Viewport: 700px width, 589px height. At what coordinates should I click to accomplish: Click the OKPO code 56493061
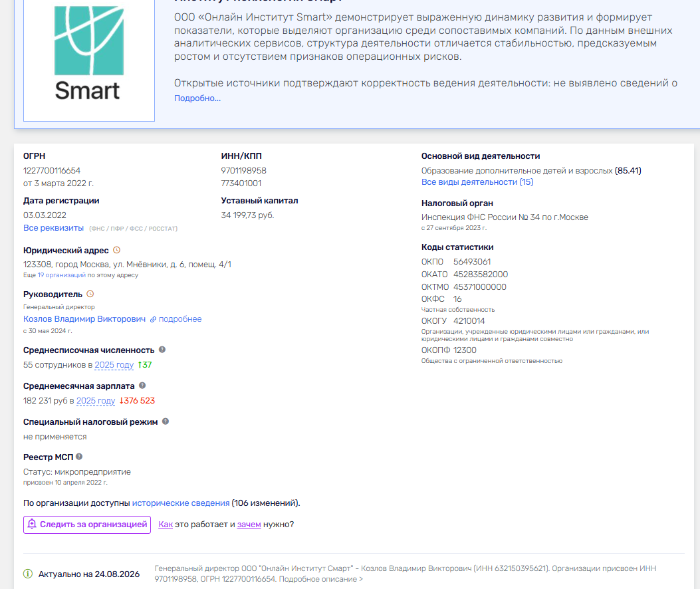click(x=472, y=262)
